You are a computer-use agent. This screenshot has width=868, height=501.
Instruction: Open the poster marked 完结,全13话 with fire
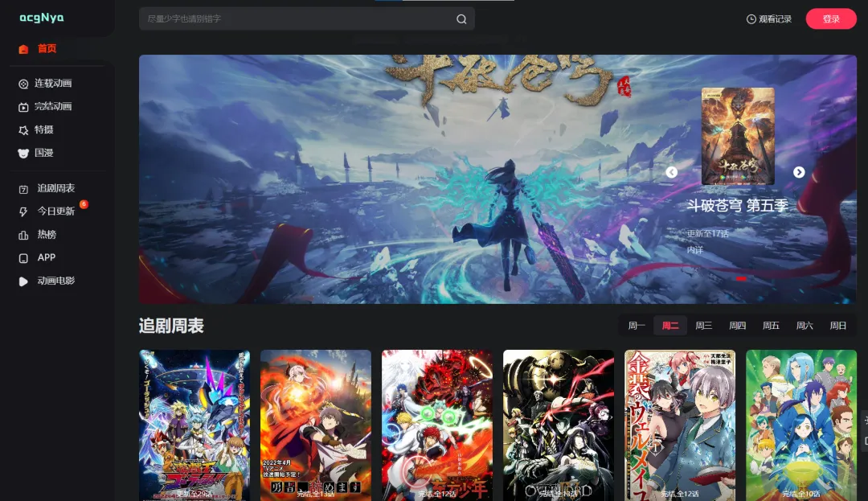(x=316, y=425)
